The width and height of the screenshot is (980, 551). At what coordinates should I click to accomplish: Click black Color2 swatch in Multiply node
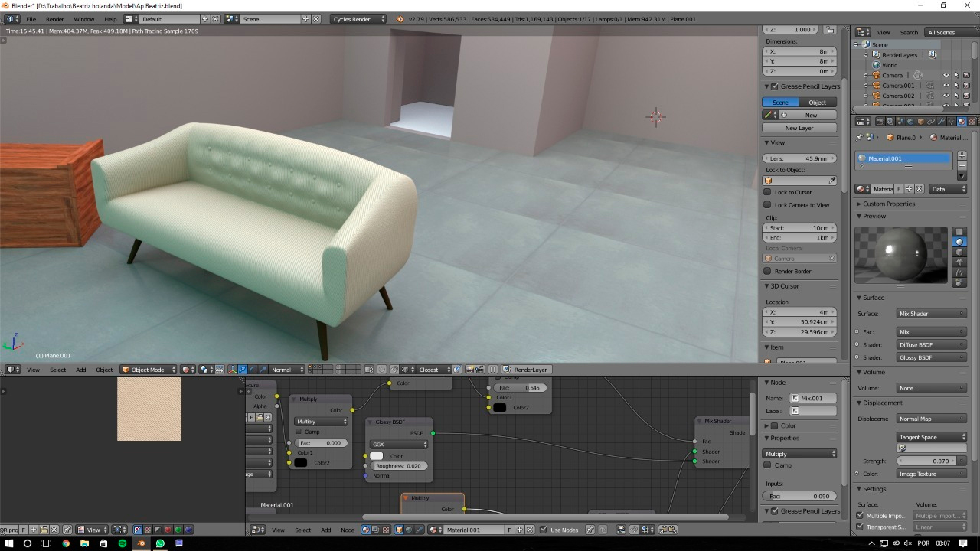coord(301,462)
